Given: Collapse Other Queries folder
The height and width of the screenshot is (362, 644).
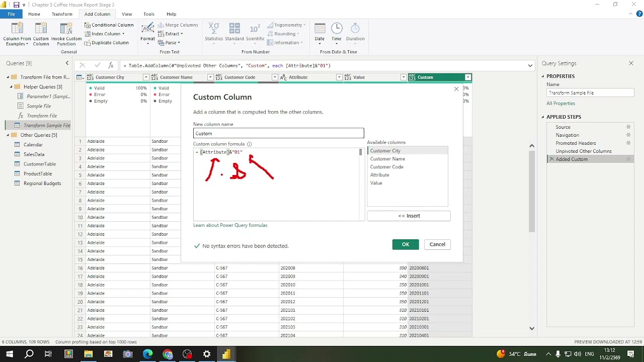Looking at the screenshot, I should point(8,135).
